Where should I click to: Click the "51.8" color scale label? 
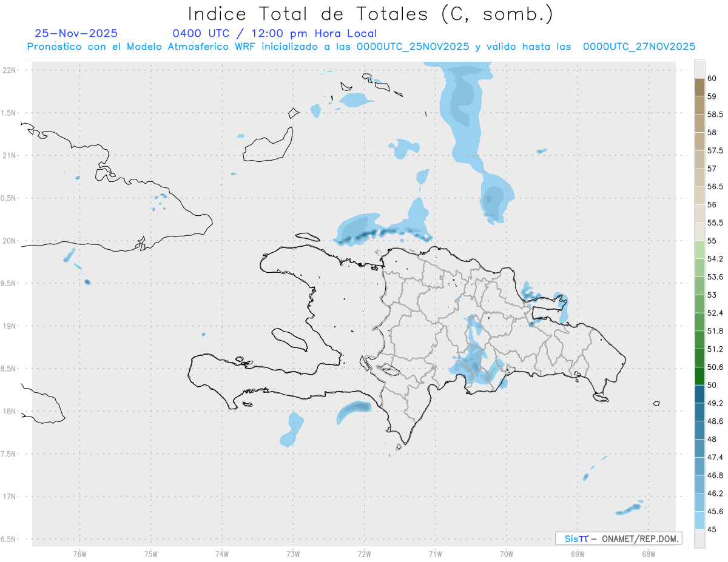[715, 331]
